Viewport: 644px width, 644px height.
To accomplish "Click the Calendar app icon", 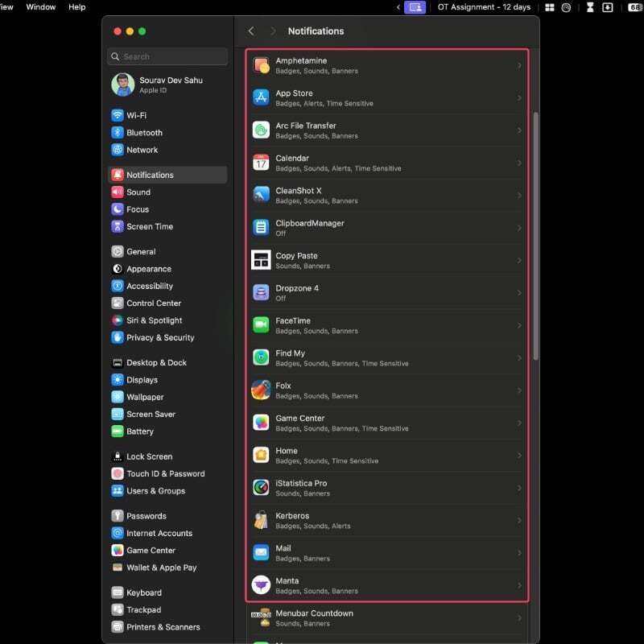I will pos(261,163).
